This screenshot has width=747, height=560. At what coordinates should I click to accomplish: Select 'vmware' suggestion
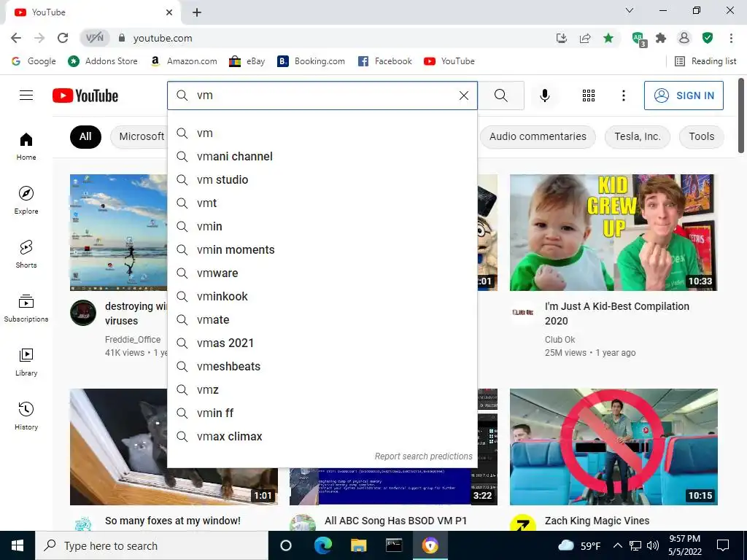pos(322,273)
